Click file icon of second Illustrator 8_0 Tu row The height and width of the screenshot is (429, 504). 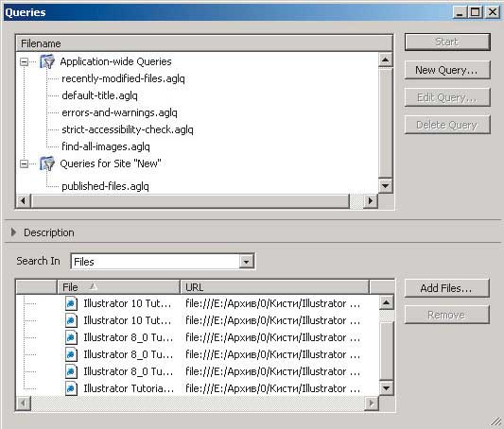click(71, 354)
